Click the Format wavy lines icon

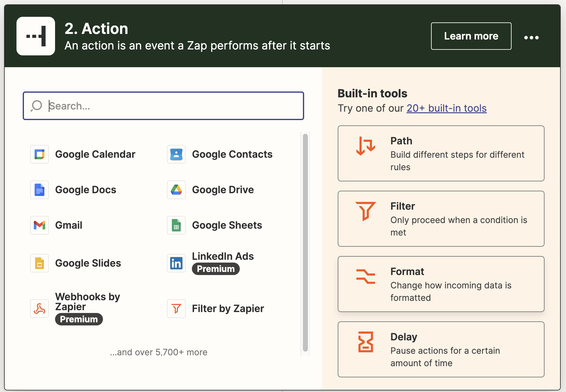coord(366,277)
